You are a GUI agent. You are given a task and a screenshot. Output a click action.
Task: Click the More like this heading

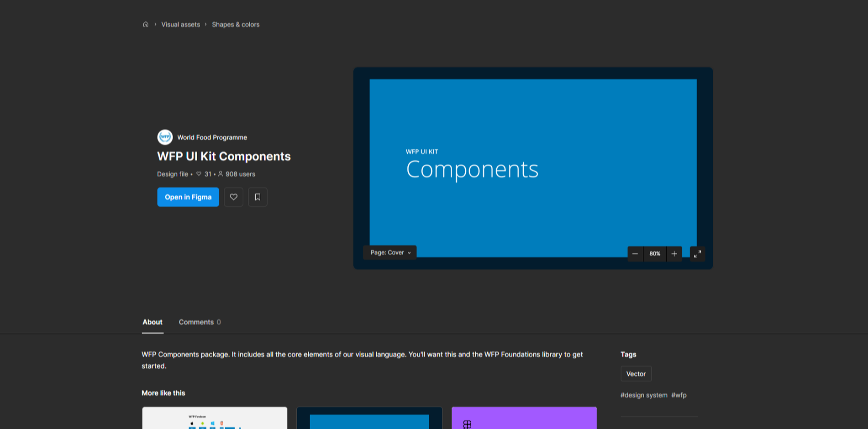(x=163, y=393)
